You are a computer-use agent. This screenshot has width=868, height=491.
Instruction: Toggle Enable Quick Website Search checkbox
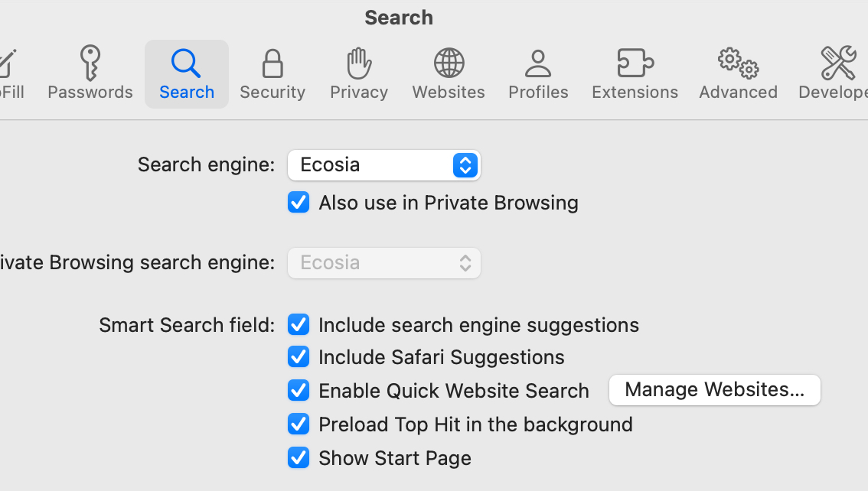coord(299,391)
